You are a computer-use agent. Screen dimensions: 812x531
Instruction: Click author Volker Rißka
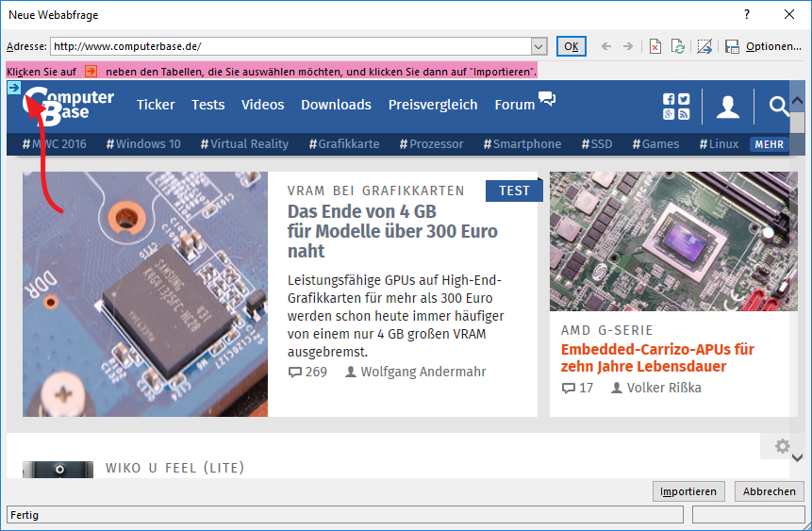coord(656,388)
